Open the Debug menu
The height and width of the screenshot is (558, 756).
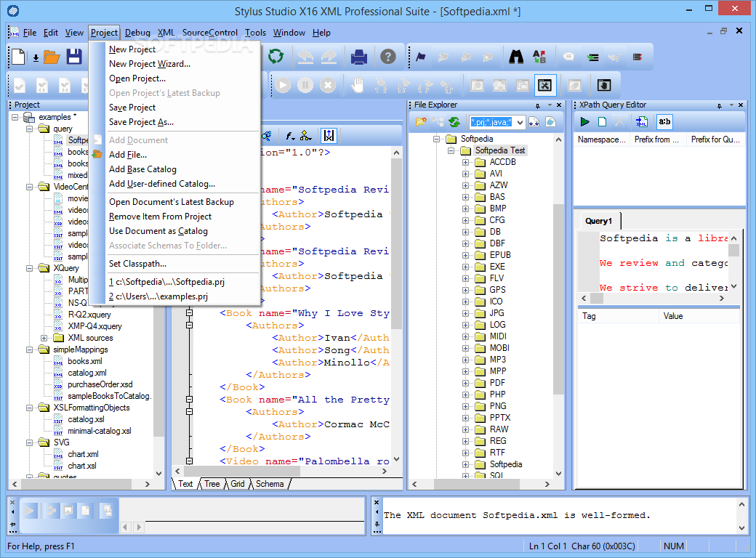tap(137, 33)
